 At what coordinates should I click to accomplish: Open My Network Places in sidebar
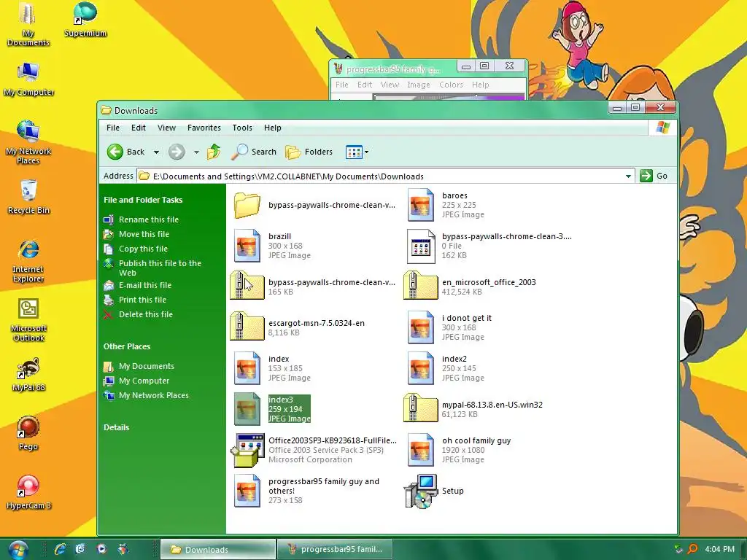point(153,395)
